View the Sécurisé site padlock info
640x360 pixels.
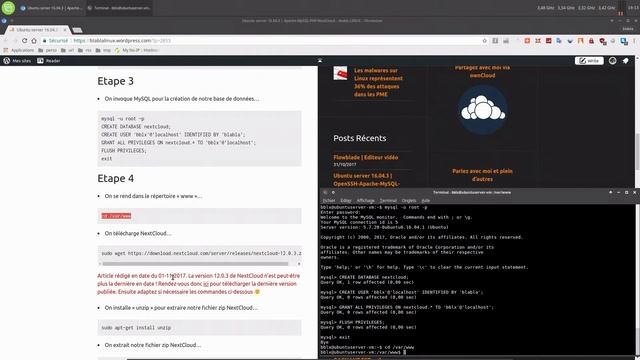pyautogui.click(x=56, y=41)
